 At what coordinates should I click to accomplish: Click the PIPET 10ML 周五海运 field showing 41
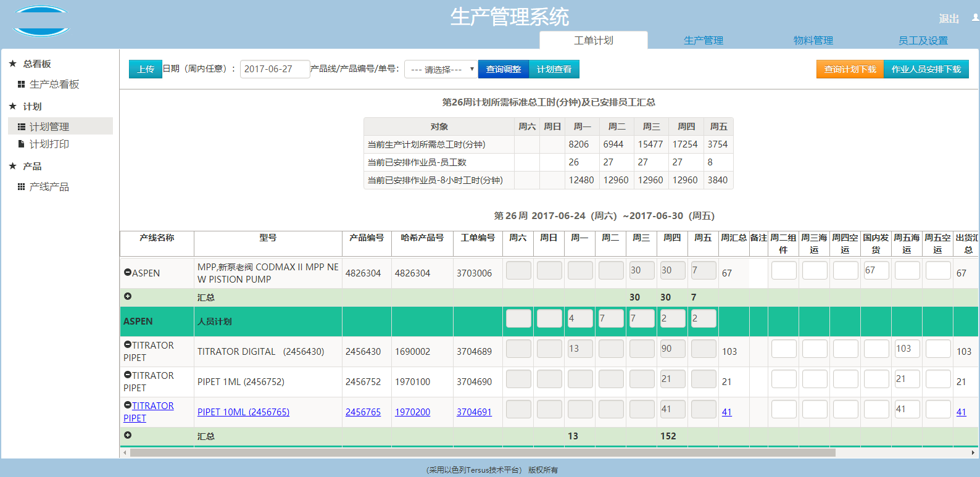[x=907, y=409]
